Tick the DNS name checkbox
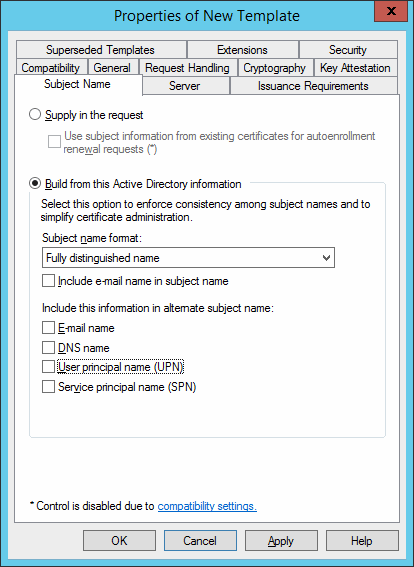 [48, 348]
